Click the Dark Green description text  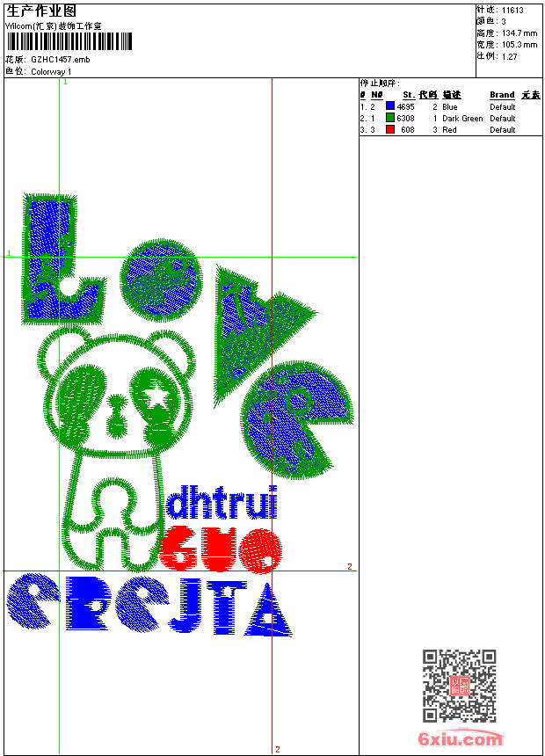click(x=462, y=118)
